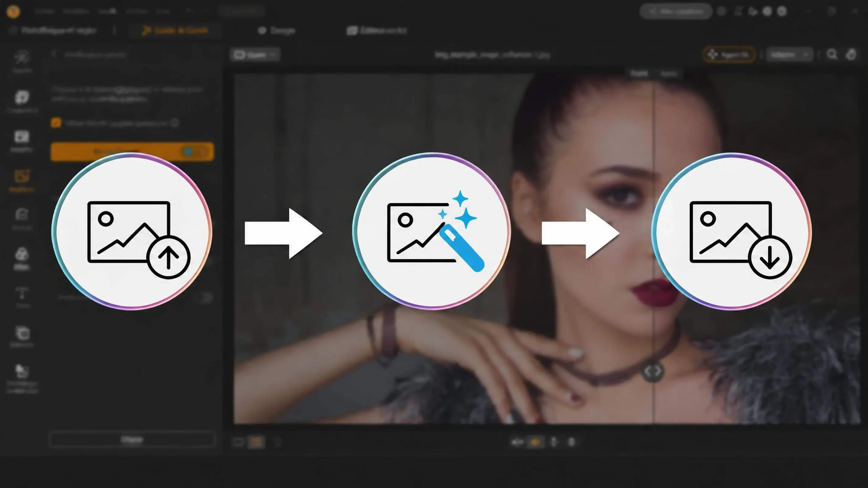Click the orange highlighted view icon bottom-left toolbar
Screen dimensions: 868x488
tap(256, 442)
